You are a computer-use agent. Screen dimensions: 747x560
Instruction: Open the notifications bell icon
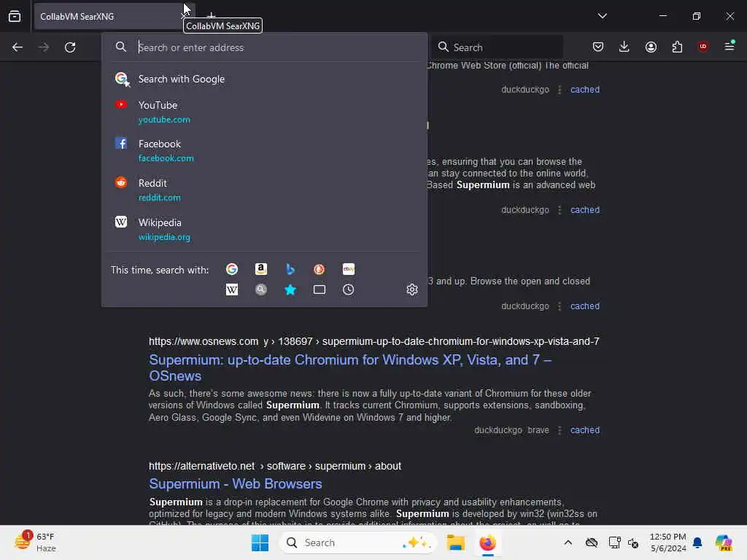697,542
